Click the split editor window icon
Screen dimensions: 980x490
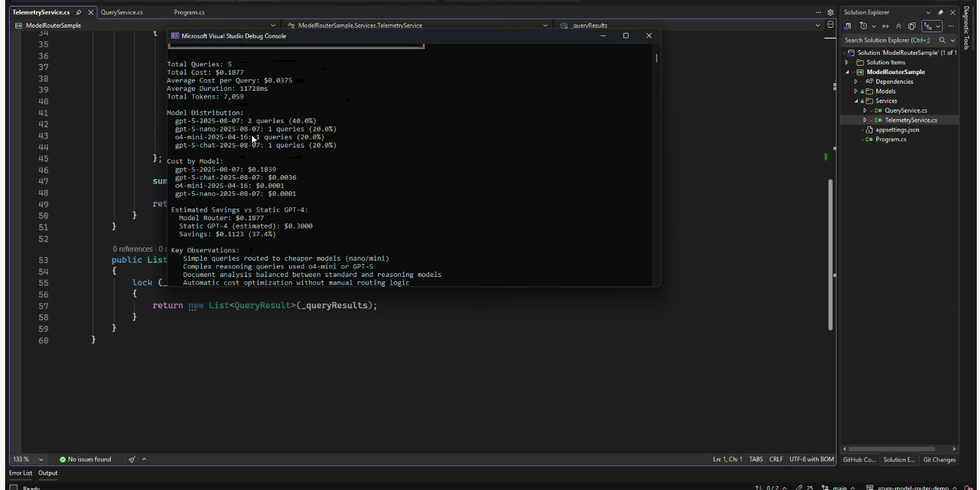(x=830, y=25)
